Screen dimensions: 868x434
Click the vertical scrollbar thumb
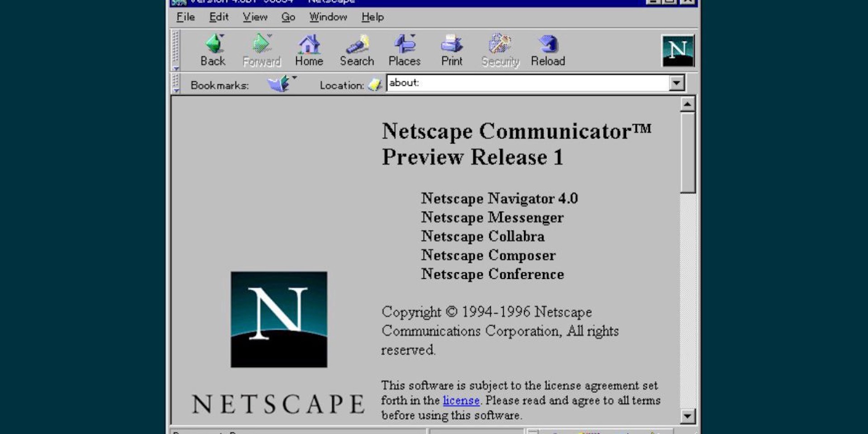tap(688, 152)
